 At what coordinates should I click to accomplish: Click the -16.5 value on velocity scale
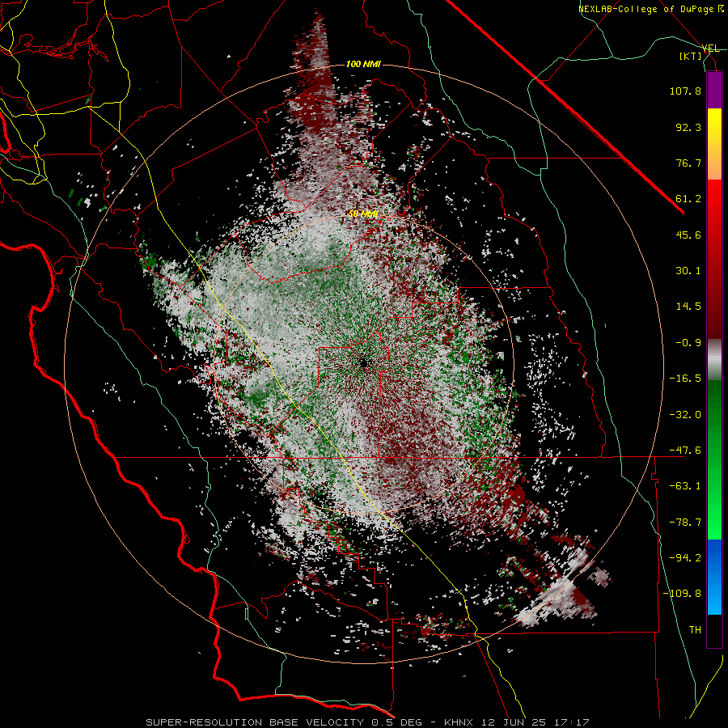coord(685,379)
